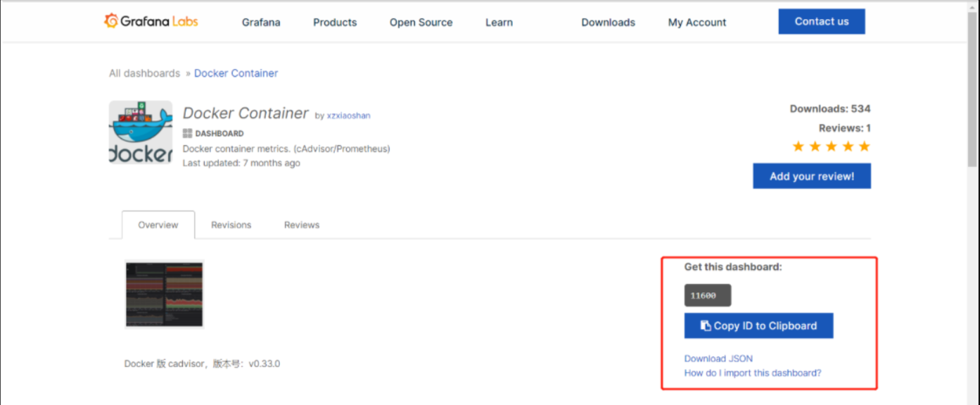Click the dashboard ID 11600 field

tap(708, 296)
